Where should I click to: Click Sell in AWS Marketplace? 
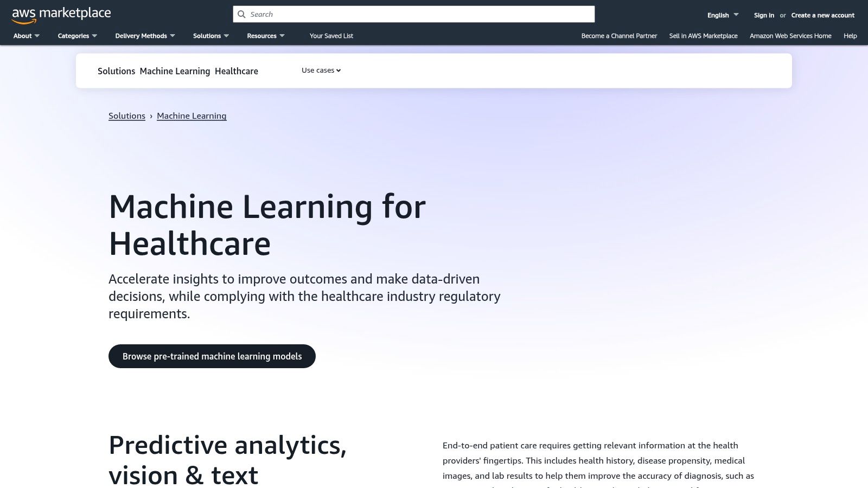[x=703, y=36]
